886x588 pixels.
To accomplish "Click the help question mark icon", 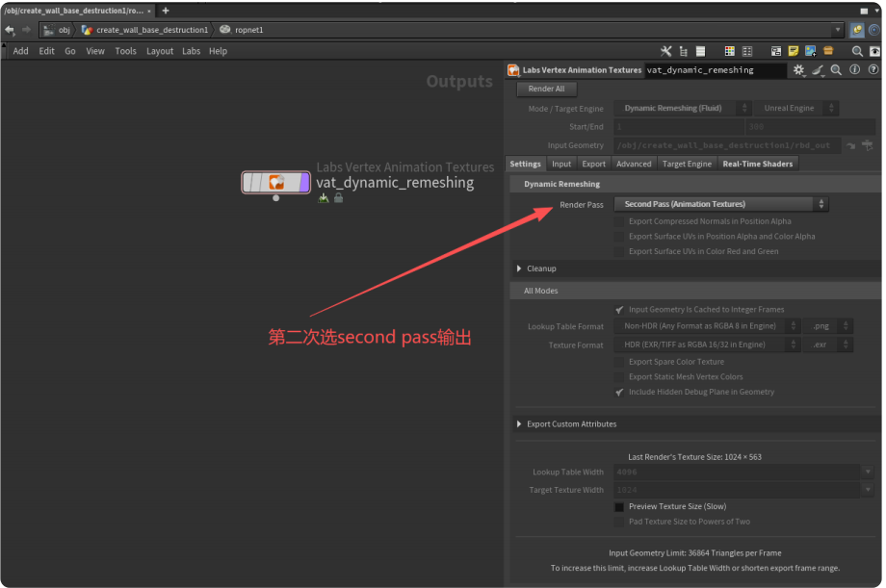I will tap(873, 70).
